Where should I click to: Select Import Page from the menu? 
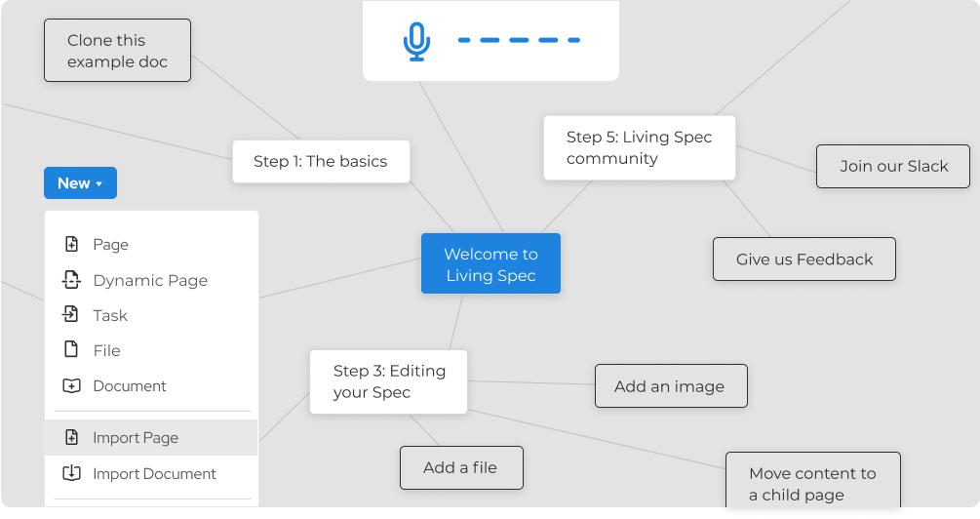tap(136, 438)
